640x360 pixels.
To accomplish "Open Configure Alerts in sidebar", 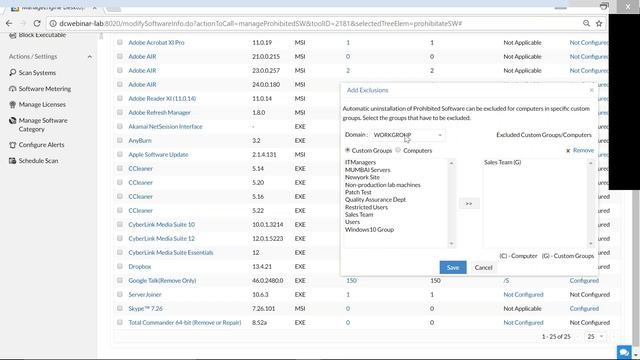I will pyautogui.click(x=41, y=145).
